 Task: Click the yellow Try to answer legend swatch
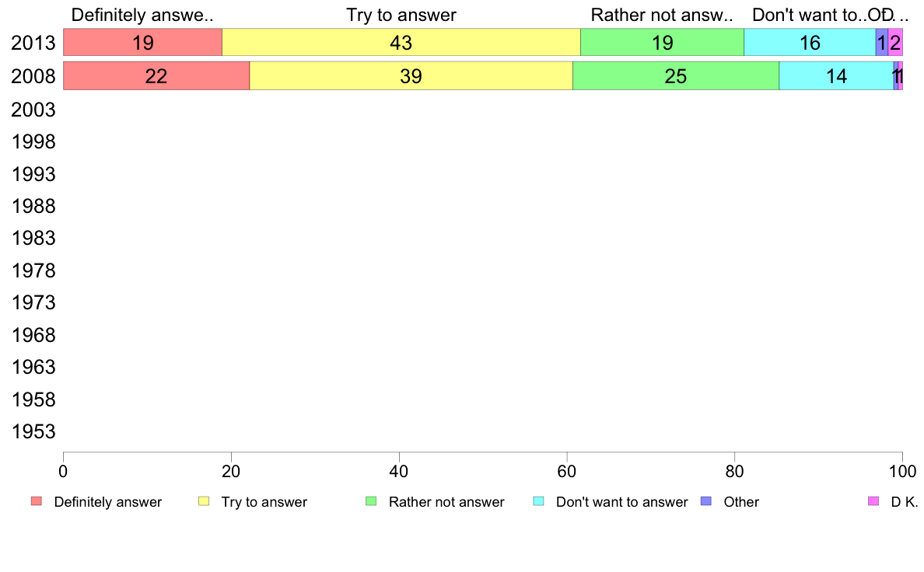tap(204, 501)
